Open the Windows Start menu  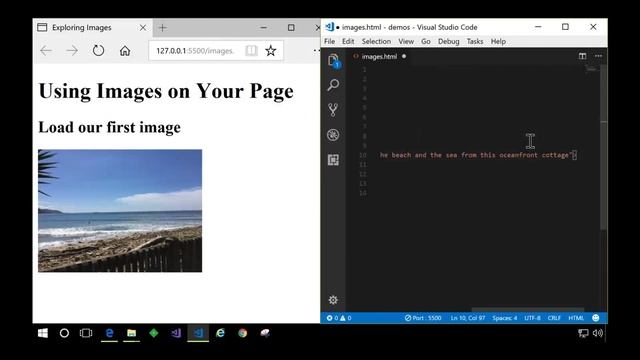click(42, 333)
